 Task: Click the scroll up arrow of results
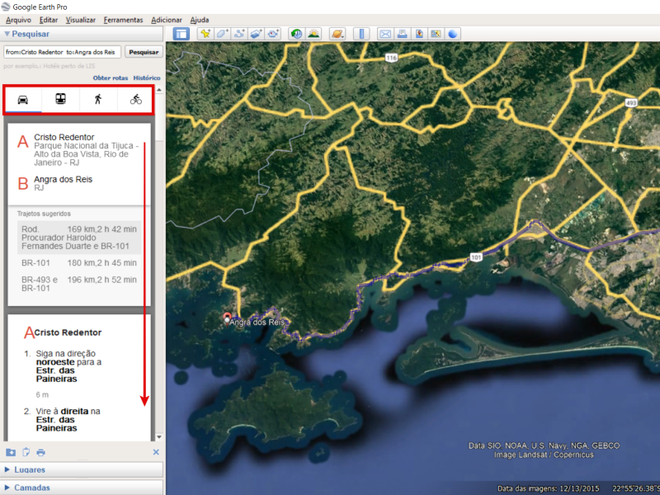[159, 90]
